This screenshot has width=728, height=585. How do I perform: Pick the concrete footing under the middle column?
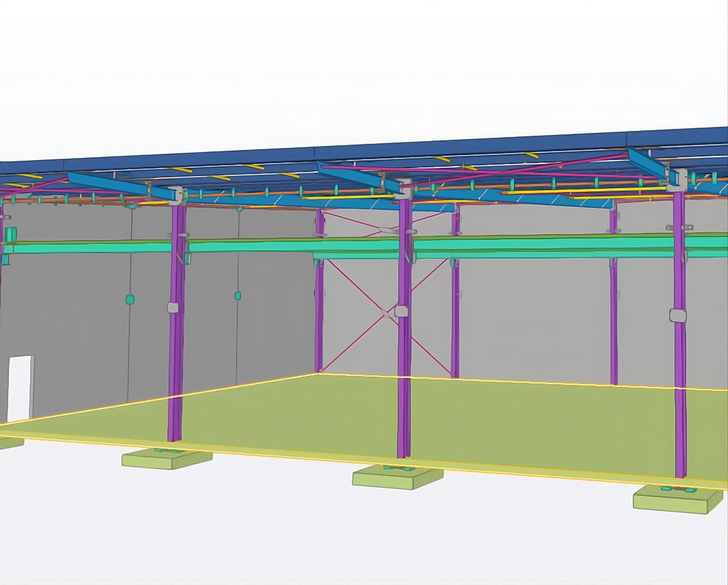point(398,477)
